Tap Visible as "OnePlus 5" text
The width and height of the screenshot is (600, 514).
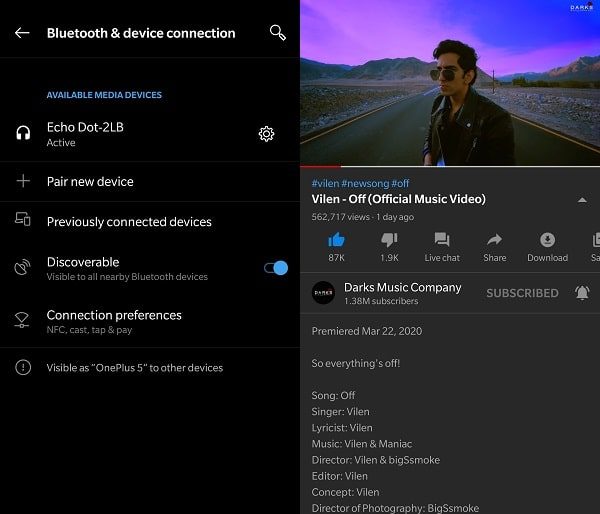135,368
